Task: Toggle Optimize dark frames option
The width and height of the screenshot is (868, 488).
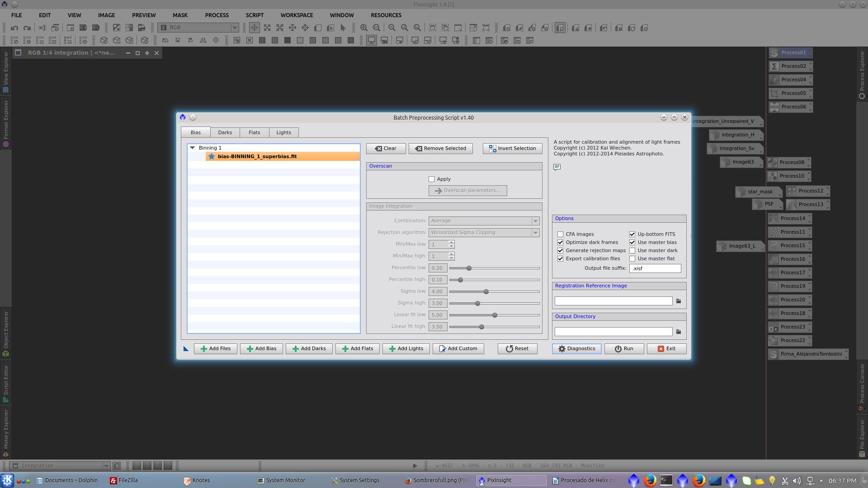Action: tap(560, 242)
